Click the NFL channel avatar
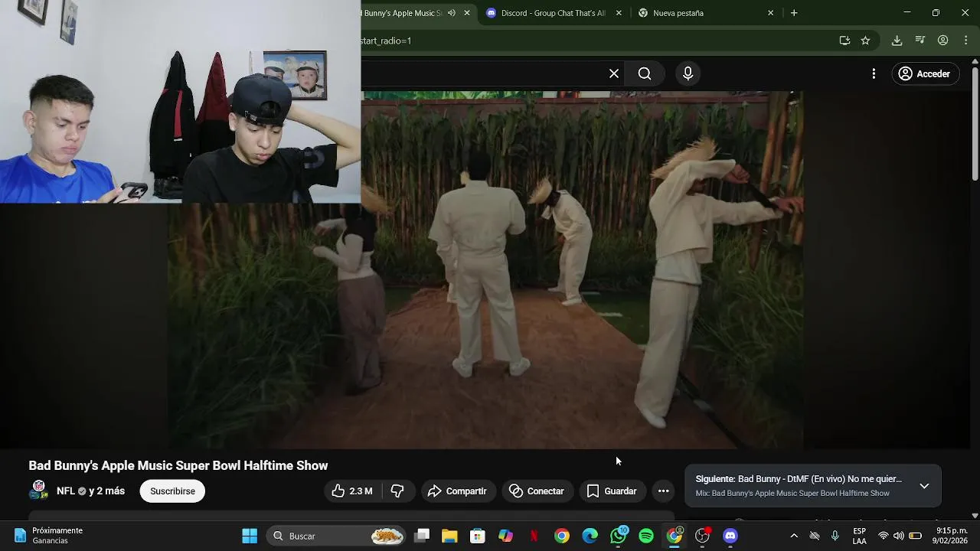The image size is (980, 551). pos(39,491)
